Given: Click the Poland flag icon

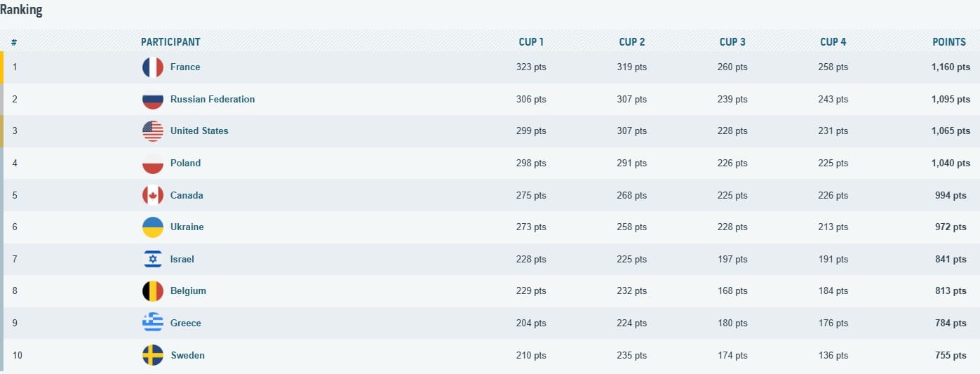Looking at the screenshot, I should [x=153, y=163].
